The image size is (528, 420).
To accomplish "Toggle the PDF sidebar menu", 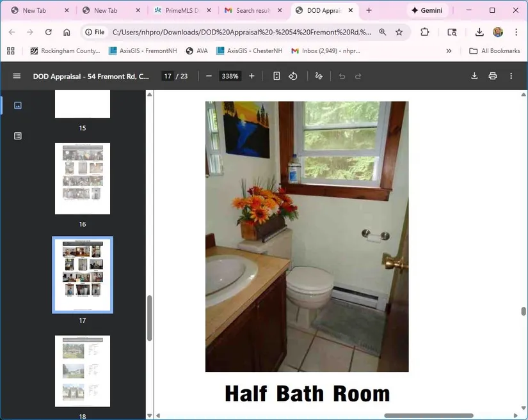I will point(17,76).
